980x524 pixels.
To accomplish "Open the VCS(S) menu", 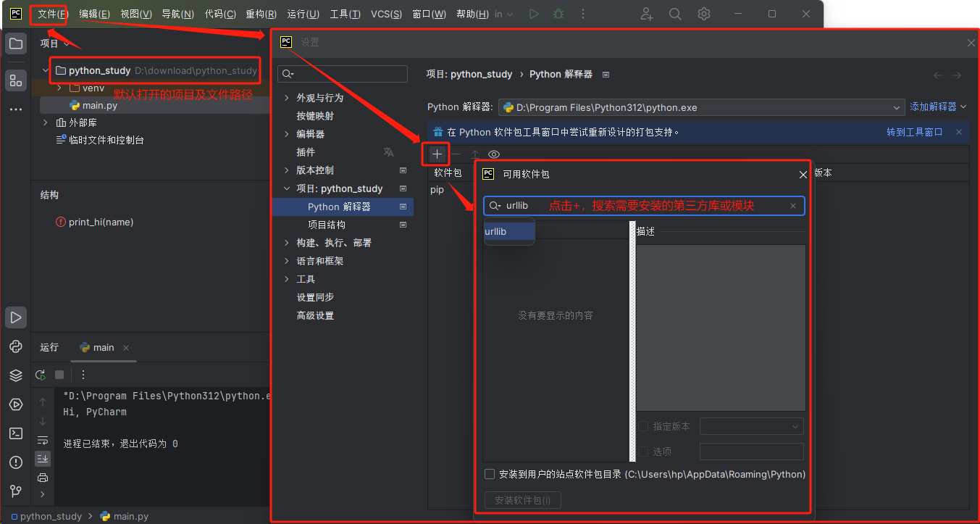I will [x=387, y=14].
